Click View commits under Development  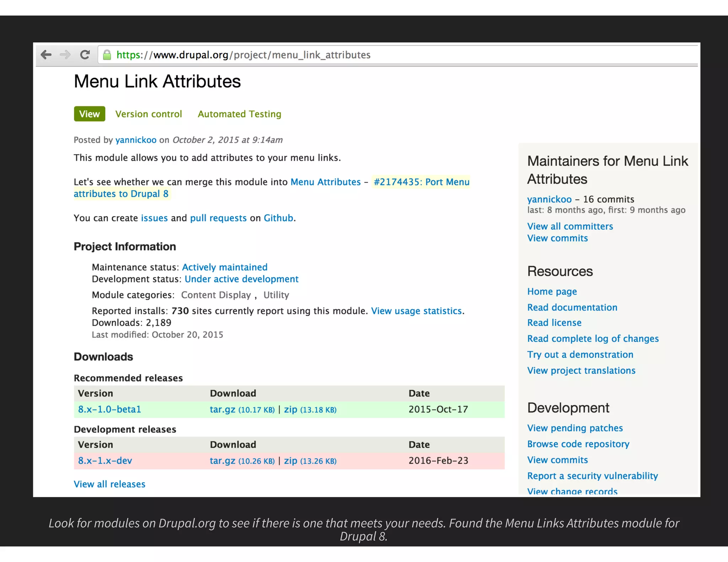tap(557, 460)
